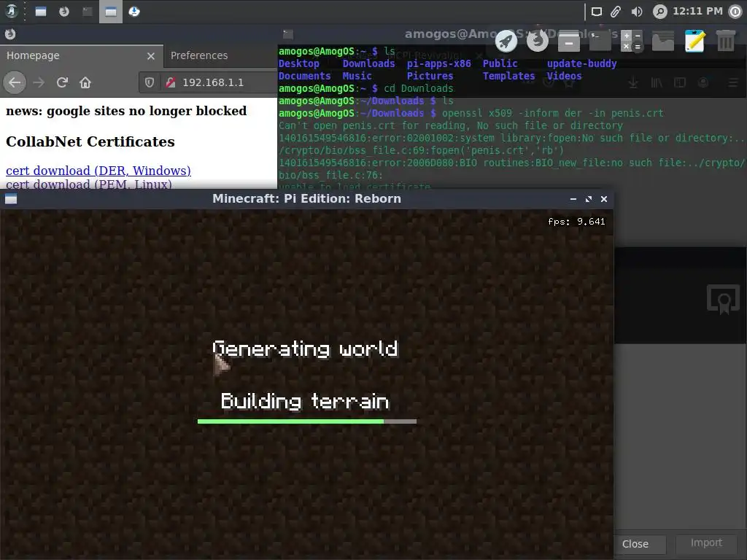Image resolution: width=747 pixels, height=560 pixels.
Task: Go back in the Firefox toolbar
Action: coord(15,82)
